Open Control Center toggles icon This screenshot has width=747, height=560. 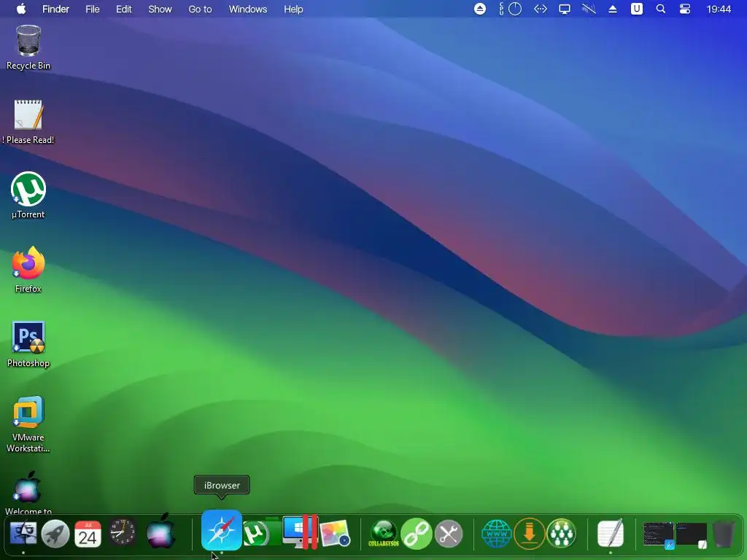tap(684, 9)
